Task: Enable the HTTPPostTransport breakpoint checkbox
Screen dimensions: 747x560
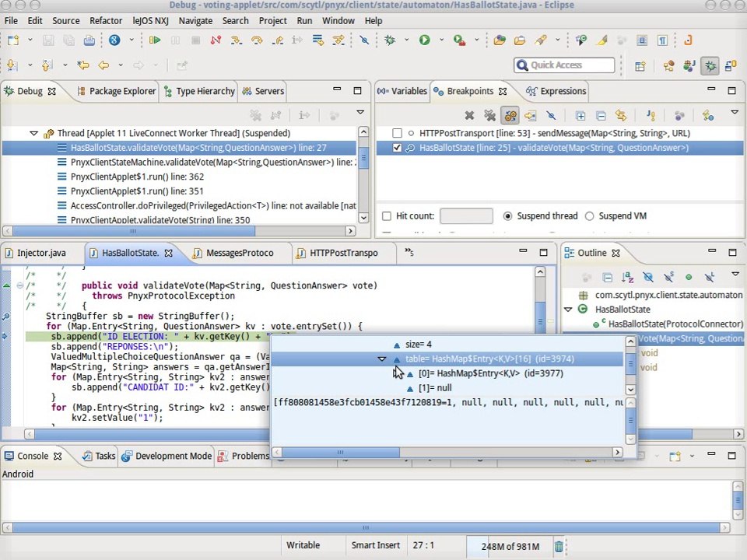Action: pyautogui.click(x=397, y=133)
